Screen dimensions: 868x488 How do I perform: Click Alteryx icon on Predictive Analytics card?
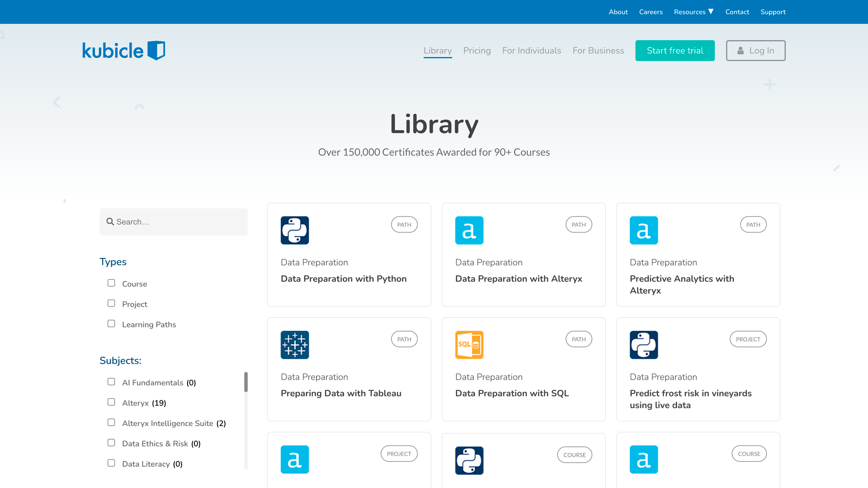coord(644,230)
